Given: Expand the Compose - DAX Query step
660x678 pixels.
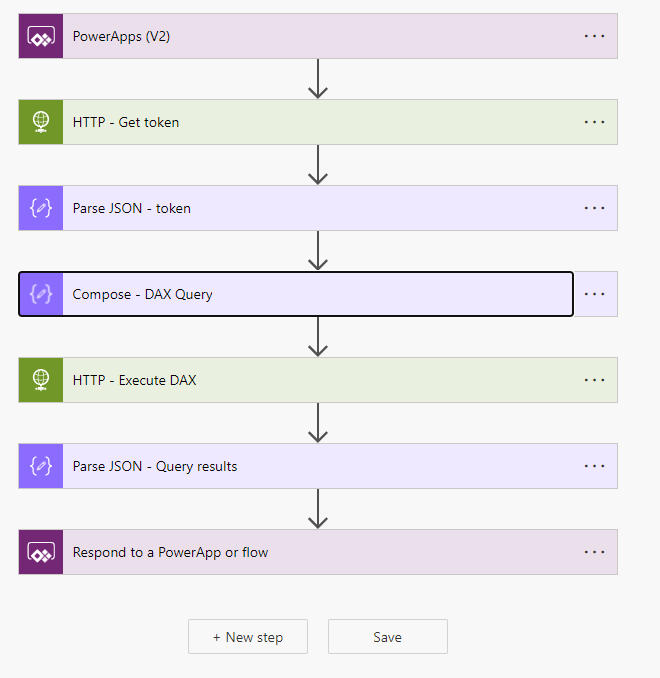Looking at the screenshot, I should (300, 294).
